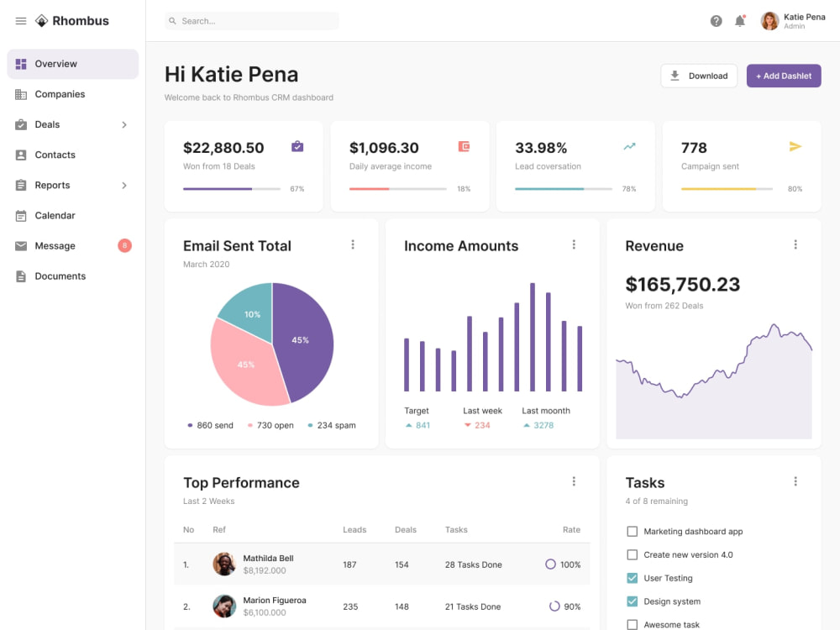Click the yellow campaign send icon

tap(795, 146)
